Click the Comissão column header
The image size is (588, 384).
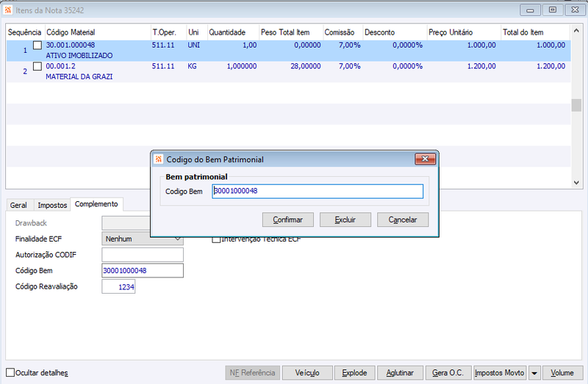[343, 32]
